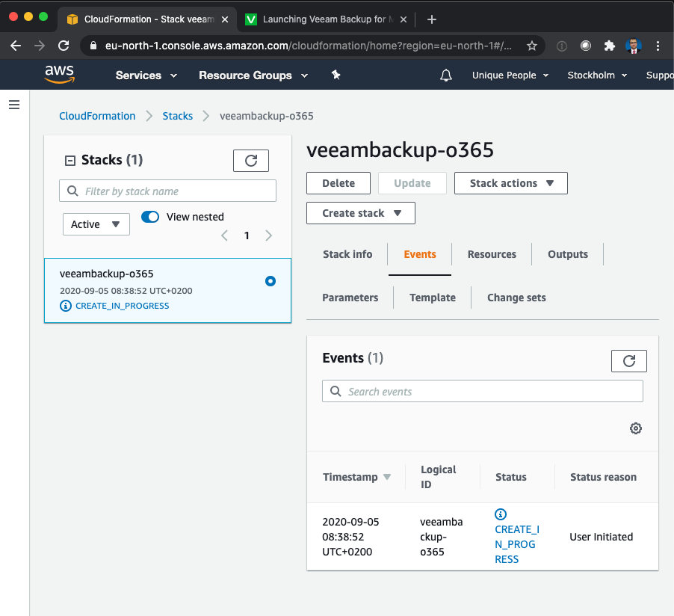Open the browser extensions puzzle icon

tap(610, 46)
